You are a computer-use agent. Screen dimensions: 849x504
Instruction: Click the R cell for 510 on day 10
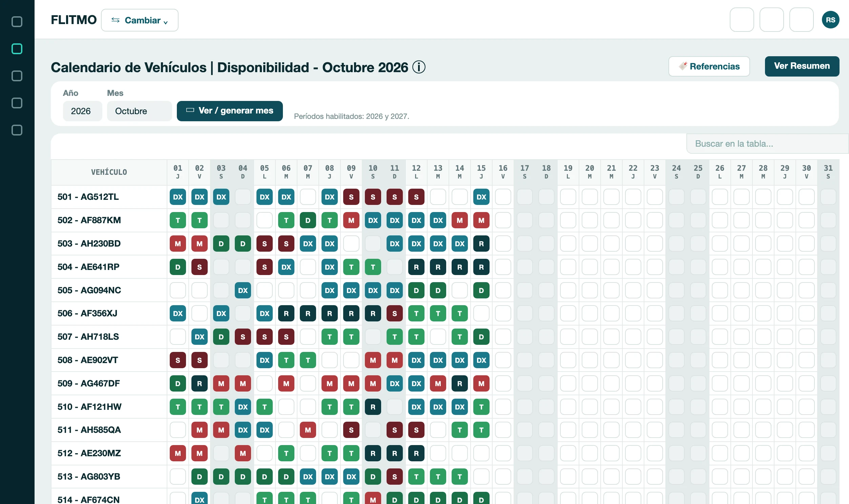[x=373, y=407]
